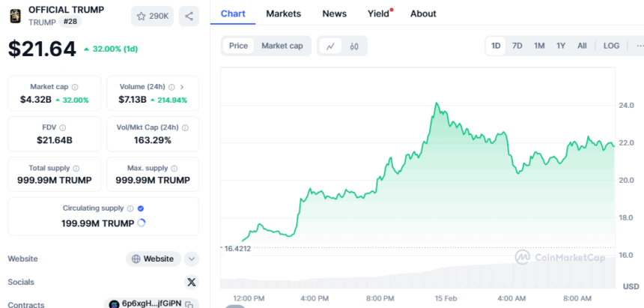Click Circulating supply info icon
This screenshot has width=644, height=308.
pos(130,208)
